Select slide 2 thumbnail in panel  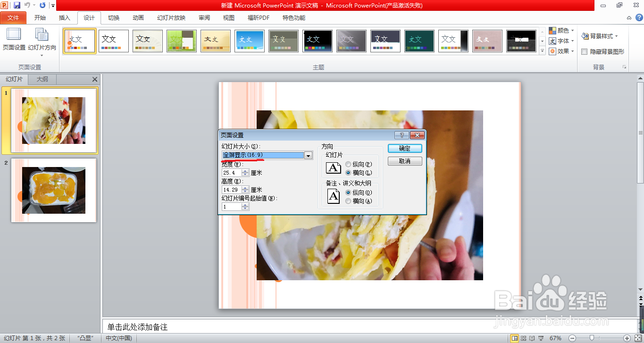click(x=54, y=190)
